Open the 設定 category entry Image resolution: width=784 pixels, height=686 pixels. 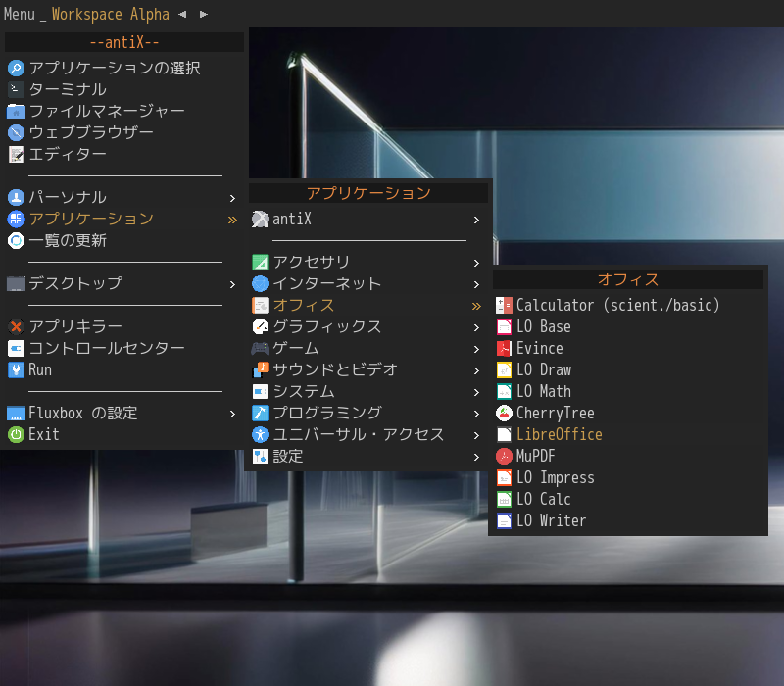367,456
